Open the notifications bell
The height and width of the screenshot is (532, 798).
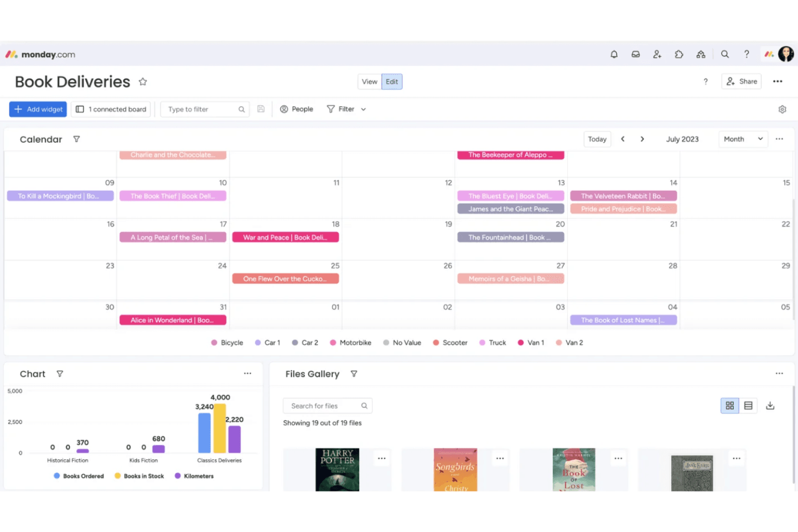[x=614, y=54]
